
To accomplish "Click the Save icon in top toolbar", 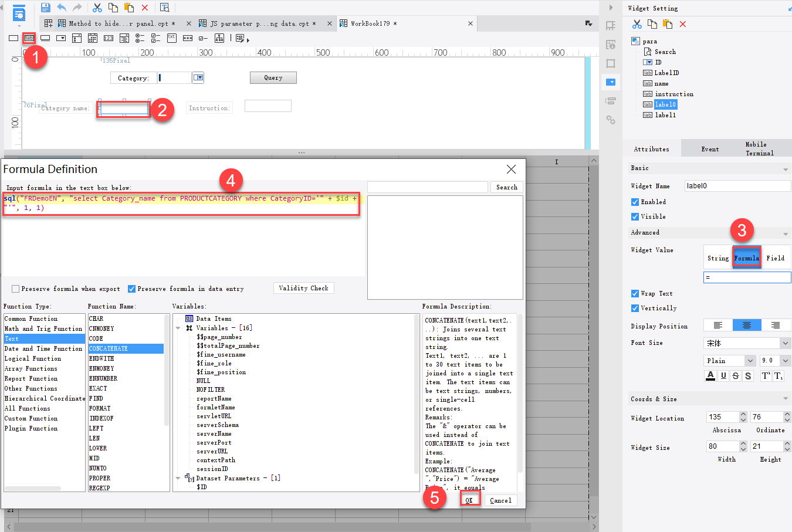I will [x=46, y=8].
